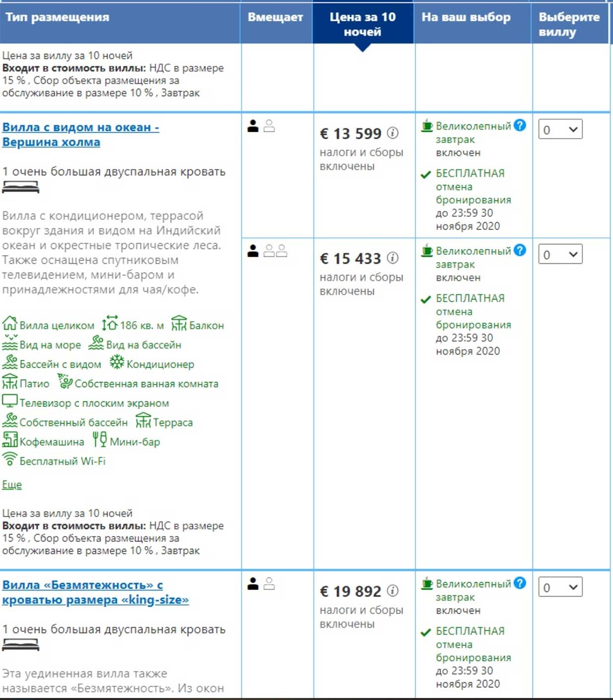Screen dimensions: 613x700
Task: Click info icon next to € 19 892
Action: (393, 591)
